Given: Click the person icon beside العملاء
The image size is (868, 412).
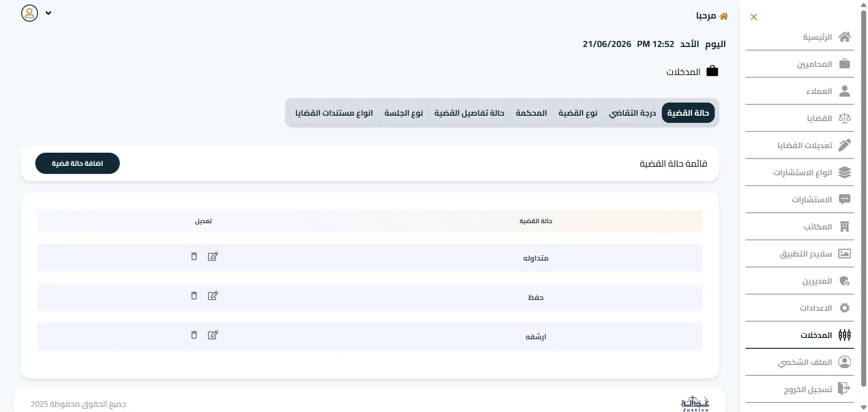Looking at the screenshot, I should pyautogui.click(x=844, y=91).
